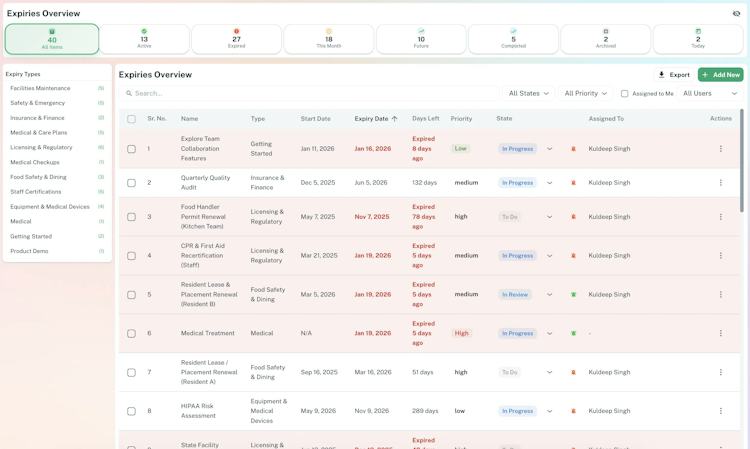Click the flag icon in Medical Treatment row
This screenshot has height=449, width=750.
(x=573, y=333)
